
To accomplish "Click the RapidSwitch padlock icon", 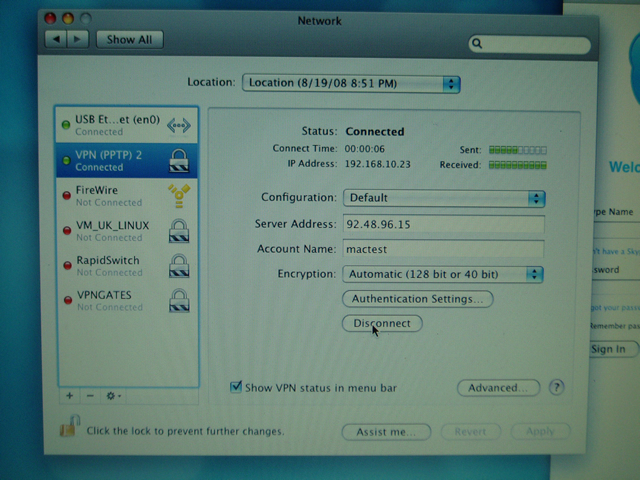I will (179, 266).
